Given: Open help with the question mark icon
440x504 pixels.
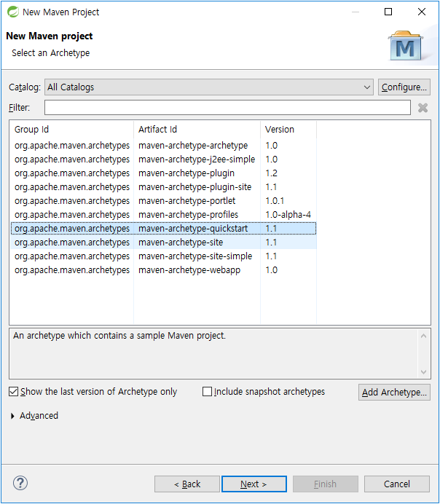Looking at the screenshot, I should pyautogui.click(x=20, y=483).
